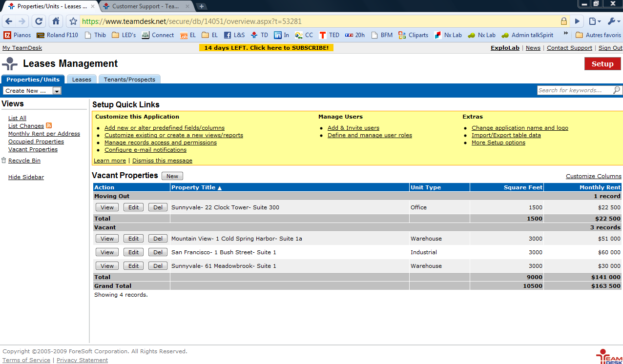Bookmark page with the star icon

(x=73, y=21)
